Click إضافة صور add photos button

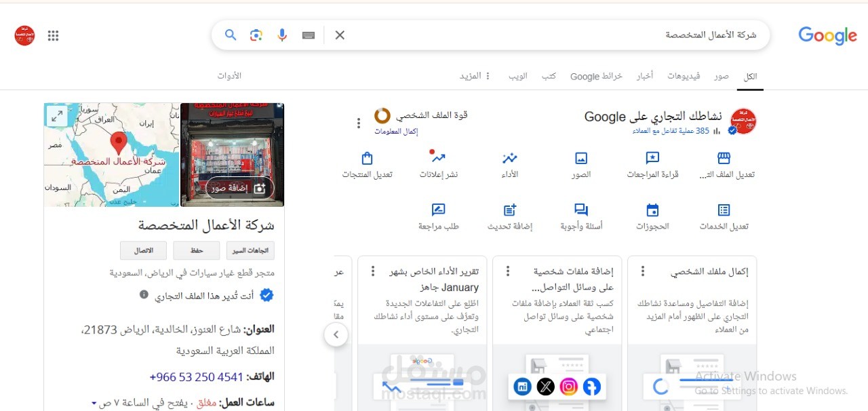(240, 188)
